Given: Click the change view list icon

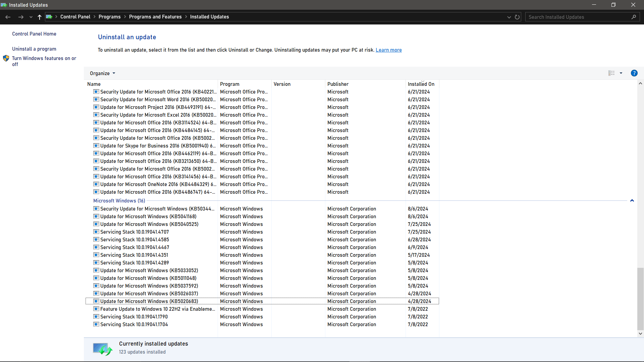Looking at the screenshot, I should 611,73.
